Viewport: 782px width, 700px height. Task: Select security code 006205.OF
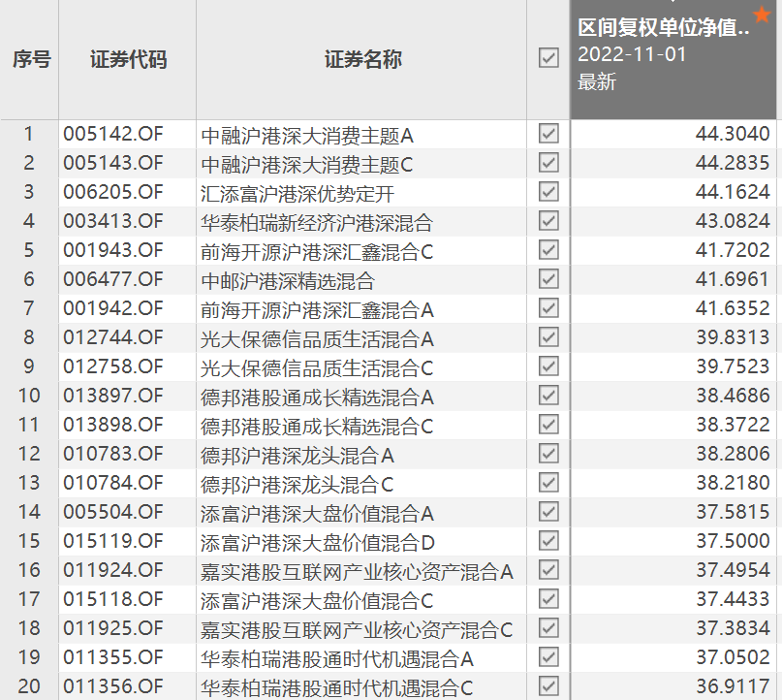[x=113, y=192]
